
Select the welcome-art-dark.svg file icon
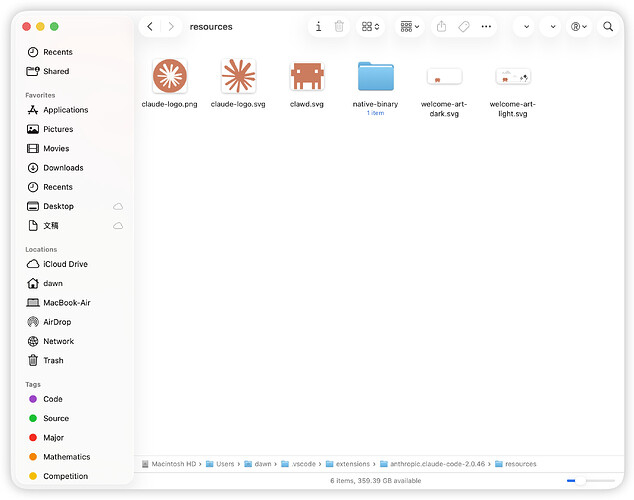(x=444, y=76)
